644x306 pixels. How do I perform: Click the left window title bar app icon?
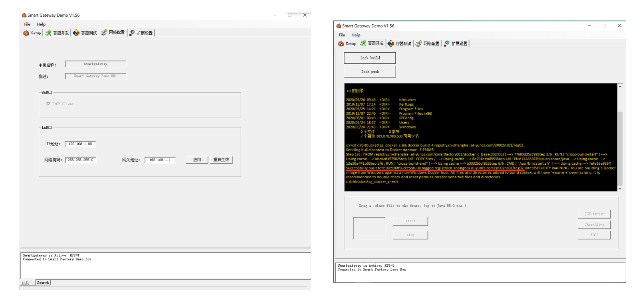tap(24, 15)
